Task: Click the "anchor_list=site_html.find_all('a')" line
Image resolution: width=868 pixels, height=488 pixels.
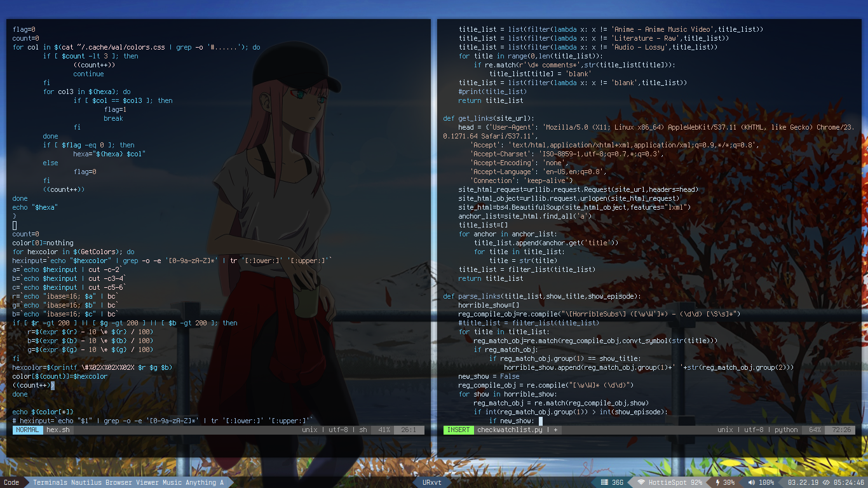Action: [x=526, y=216]
